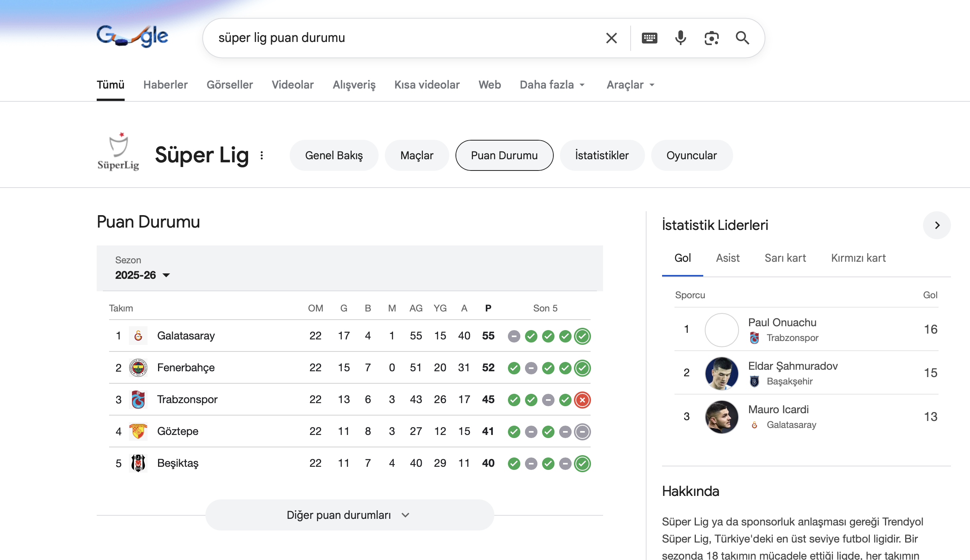
Task: Switch to the Görseller search tab
Action: pyautogui.click(x=229, y=85)
